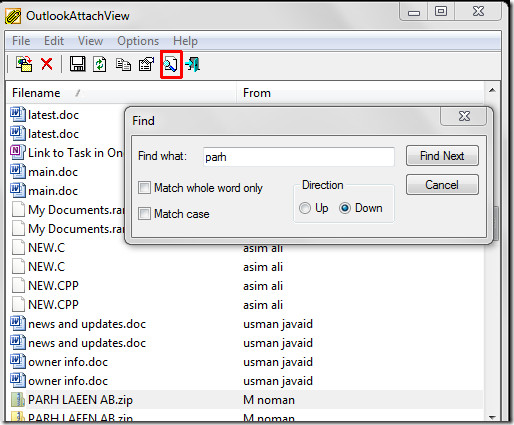The width and height of the screenshot is (514, 425).
Task: Click the zip icon beside PARH LAEEN AB.zip
Action: (x=18, y=400)
